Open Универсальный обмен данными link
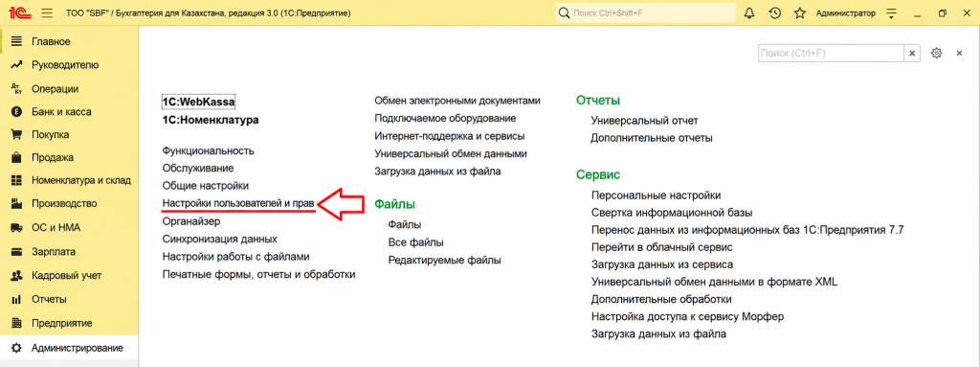This screenshot has width=980, height=367. 451,153
